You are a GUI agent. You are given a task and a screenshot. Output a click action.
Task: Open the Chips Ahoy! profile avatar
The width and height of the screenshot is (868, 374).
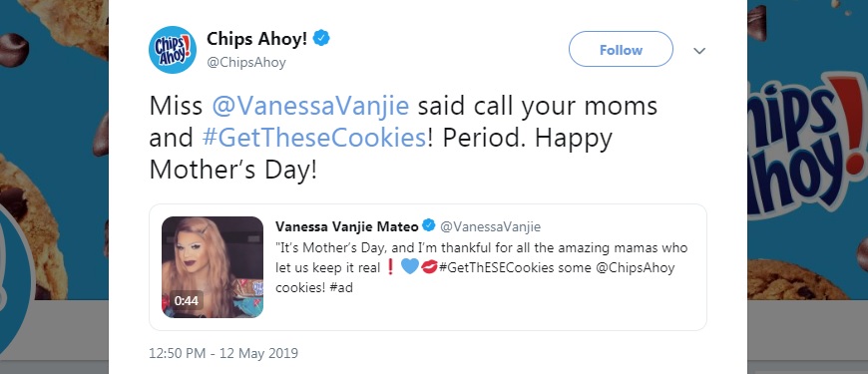click(x=173, y=50)
